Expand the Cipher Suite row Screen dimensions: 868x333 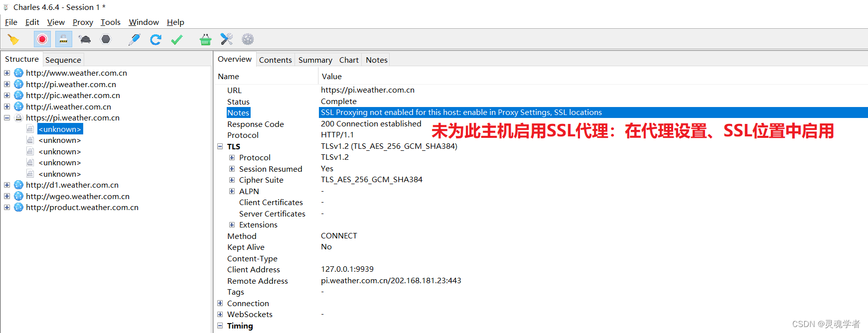click(232, 180)
